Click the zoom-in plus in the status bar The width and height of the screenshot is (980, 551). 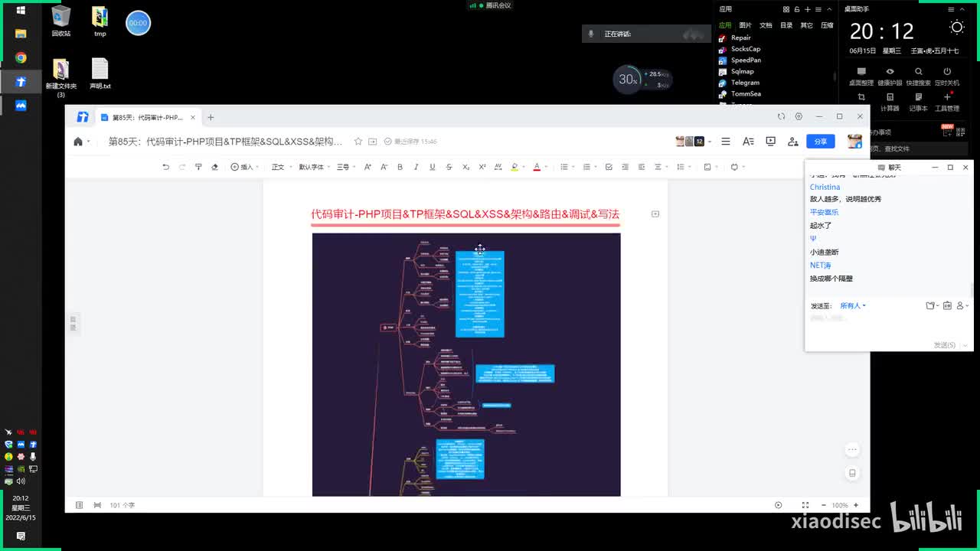(857, 505)
